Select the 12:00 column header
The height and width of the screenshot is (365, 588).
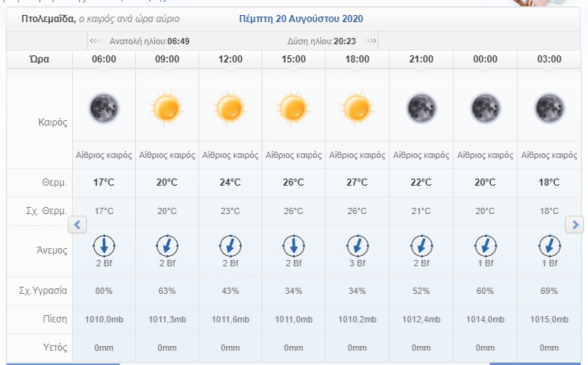(230, 59)
